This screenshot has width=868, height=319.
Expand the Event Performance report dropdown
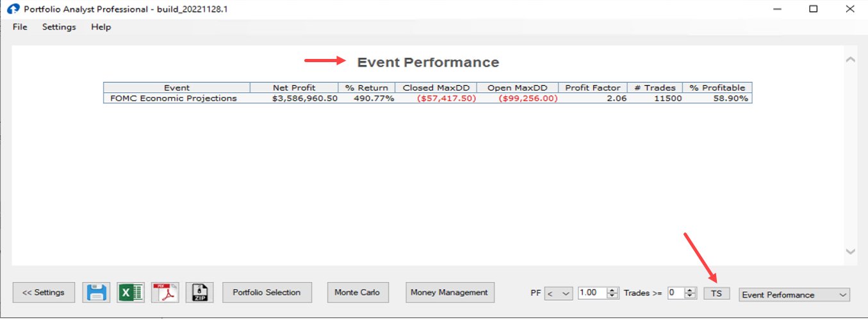[x=794, y=295]
